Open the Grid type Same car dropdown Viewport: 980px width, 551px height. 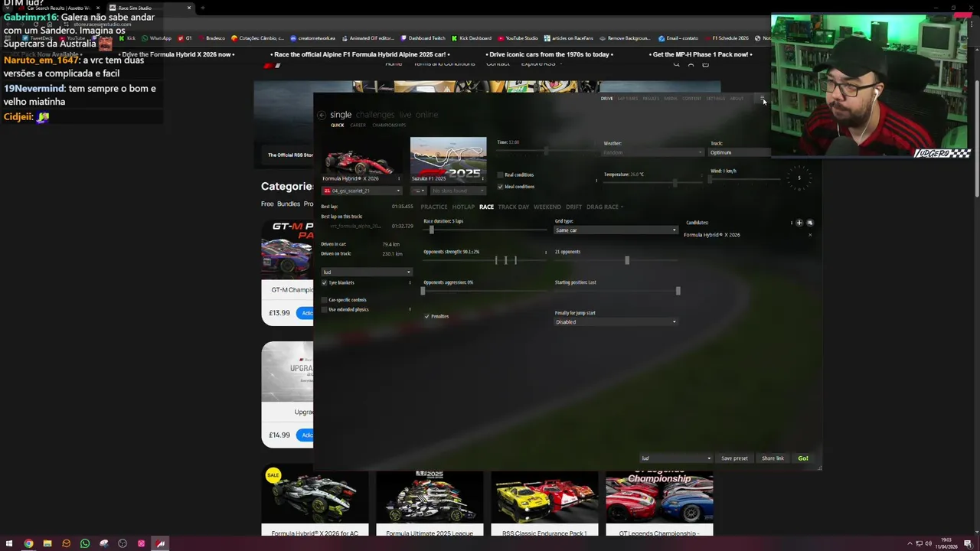[x=616, y=230]
